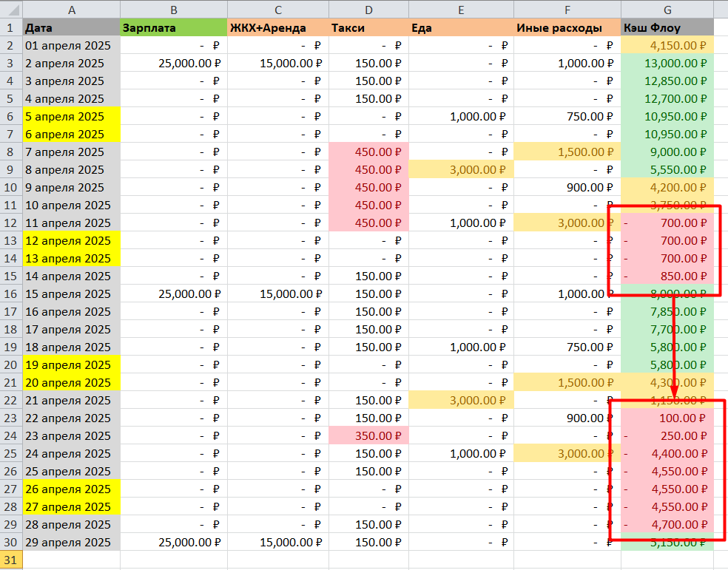Viewport: 728px width, 570px height.
Task: Select row 12 header
Action: (10, 223)
